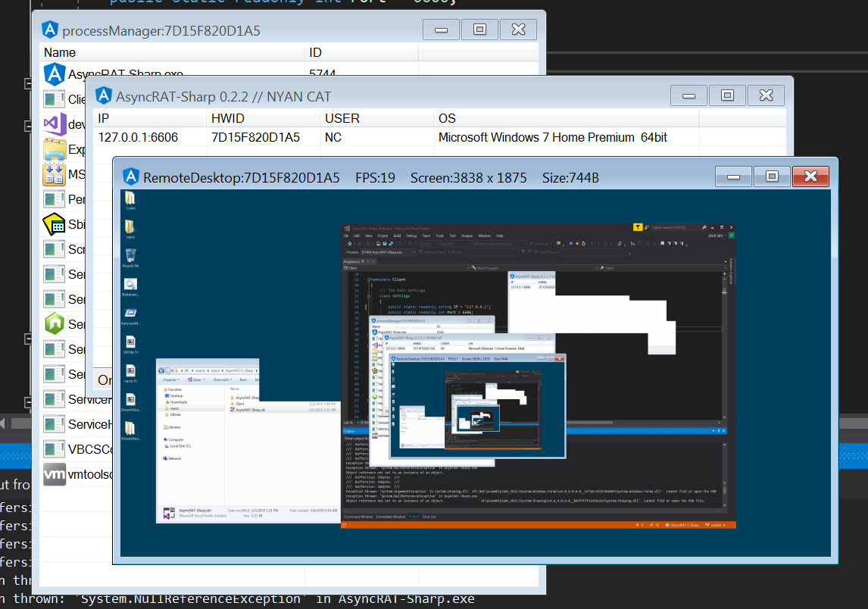Sort processManager by ID column header
The image size is (868, 609).
point(361,52)
